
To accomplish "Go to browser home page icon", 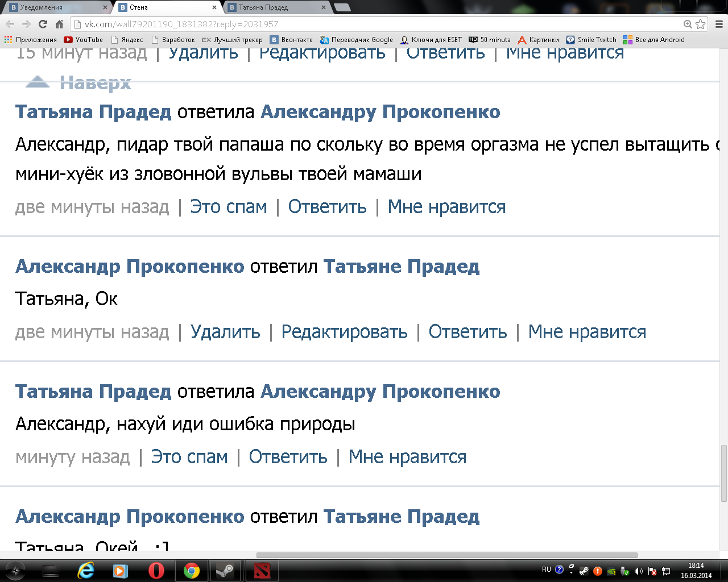I will point(59,24).
